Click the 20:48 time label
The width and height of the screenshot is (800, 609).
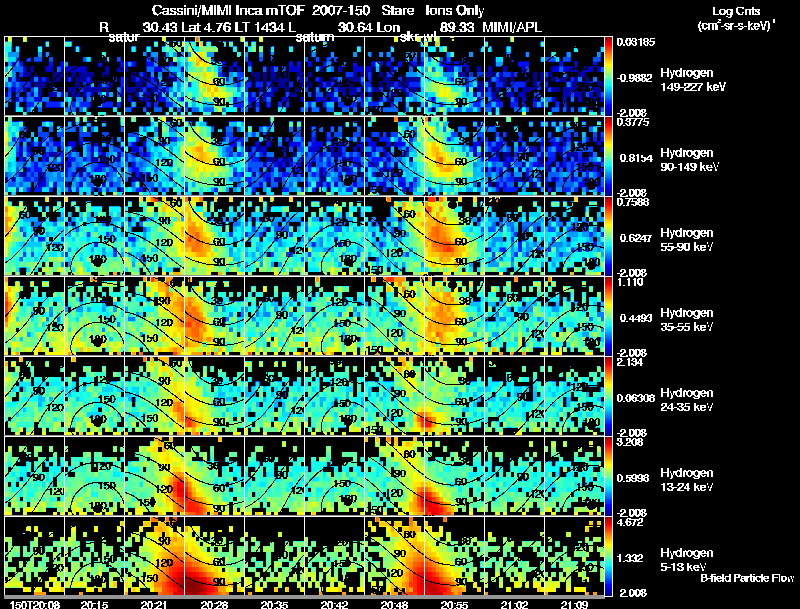[x=394, y=604]
